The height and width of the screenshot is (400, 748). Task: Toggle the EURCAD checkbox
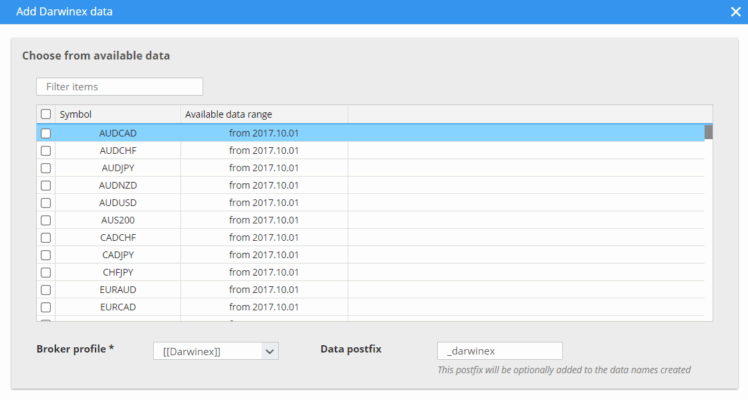pos(45,307)
